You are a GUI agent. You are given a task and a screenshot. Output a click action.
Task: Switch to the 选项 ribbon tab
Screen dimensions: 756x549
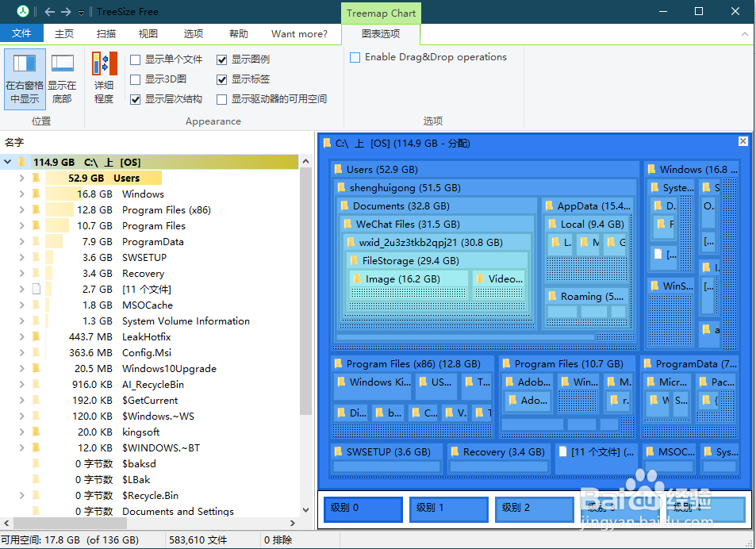(x=194, y=34)
